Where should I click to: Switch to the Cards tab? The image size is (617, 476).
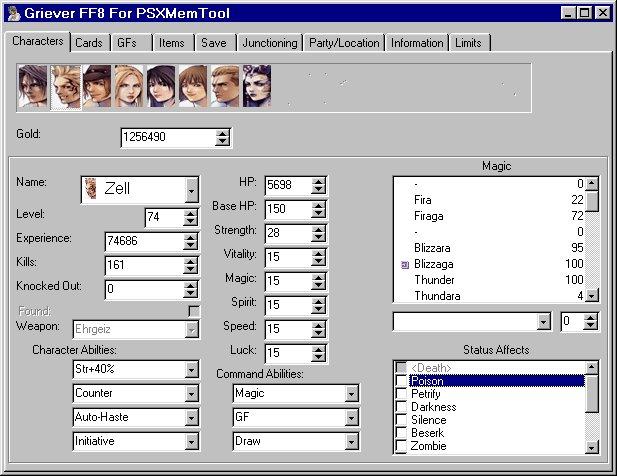tap(89, 42)
